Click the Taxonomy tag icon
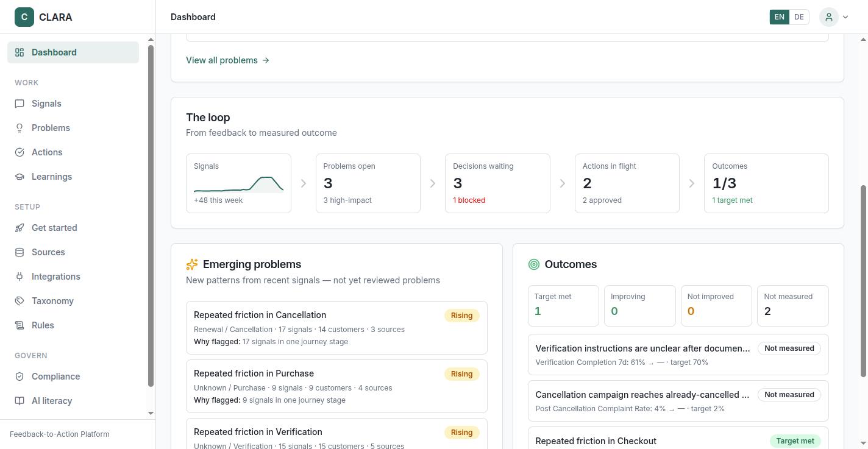The height and width of the screenshot is (449, 868). pyautogui.click(x=20, y=301)
